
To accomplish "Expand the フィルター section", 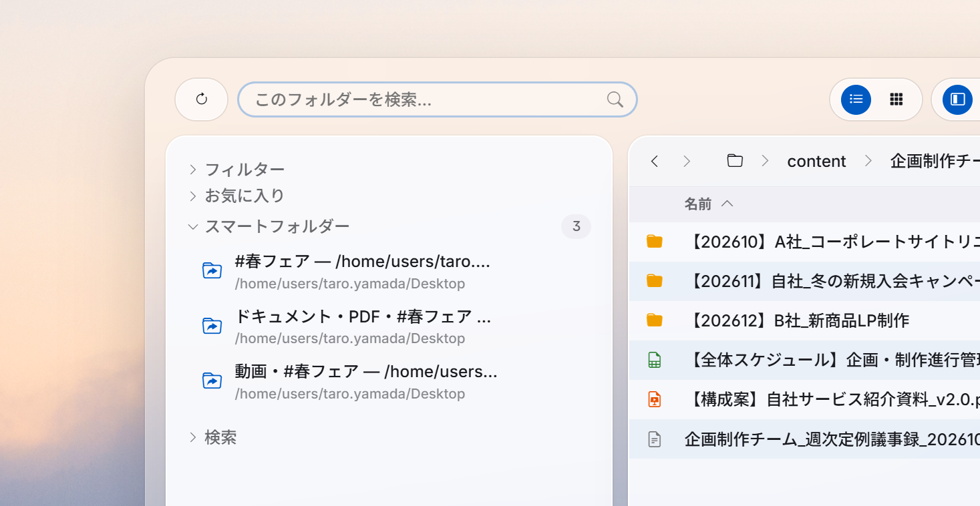I will 236,170.
